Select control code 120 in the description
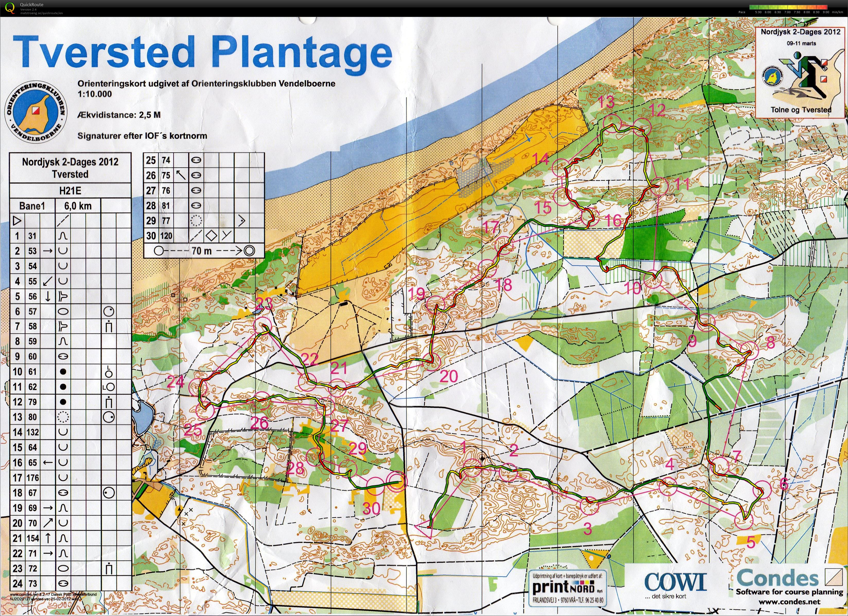 166,236
